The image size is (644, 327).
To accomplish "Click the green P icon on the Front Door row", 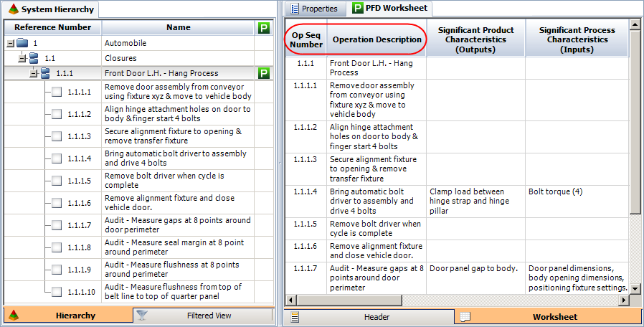I will pyautogui.click(x=263, y=73).
